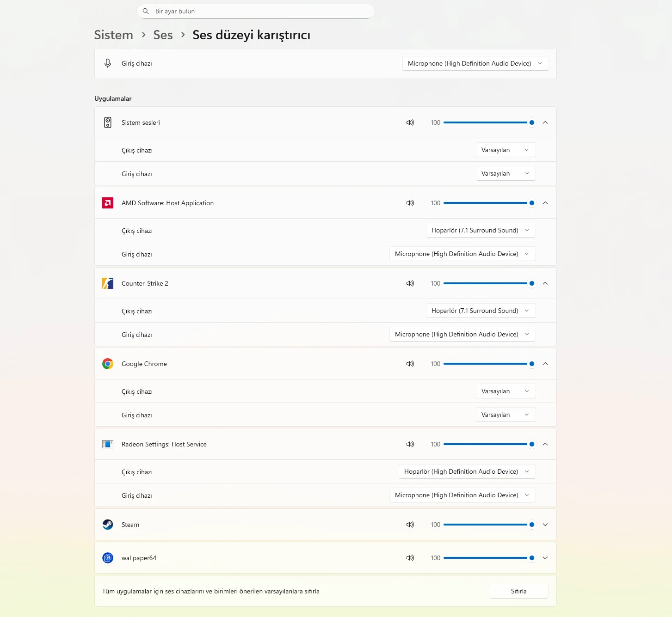This screenshot has height=617, width=672.
Task: Mute Google Chrome speaker icon
Action: (410, 364)
